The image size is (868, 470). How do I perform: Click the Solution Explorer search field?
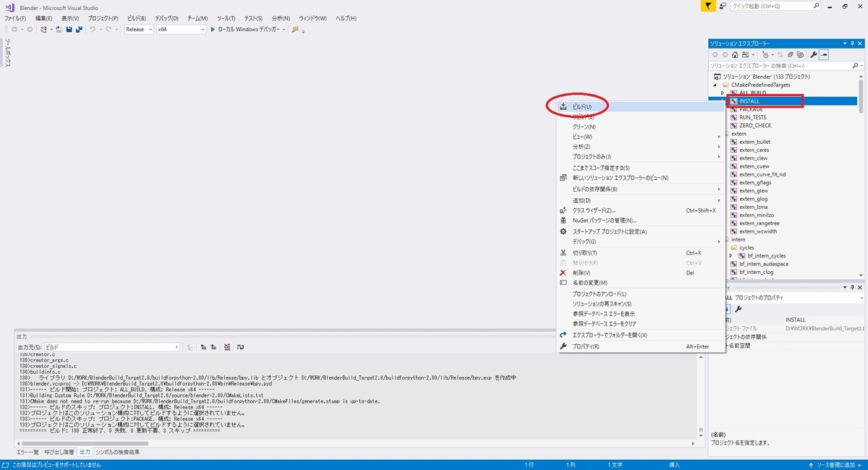pos(785,66)
